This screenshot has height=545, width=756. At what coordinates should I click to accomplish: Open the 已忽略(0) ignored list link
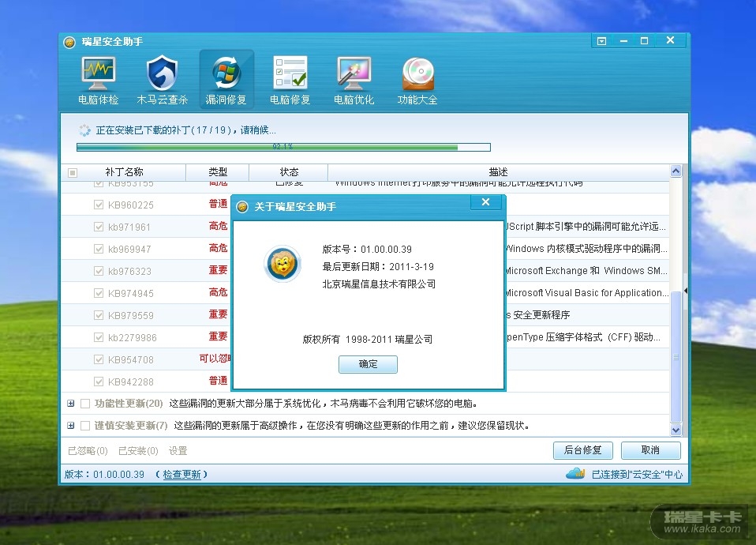[x=88, y=451]
